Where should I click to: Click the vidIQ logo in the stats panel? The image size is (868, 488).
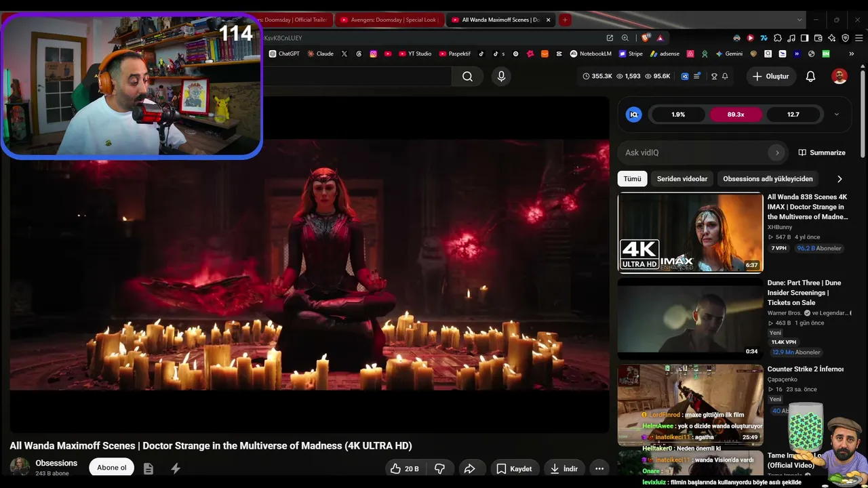coord(633,115)
